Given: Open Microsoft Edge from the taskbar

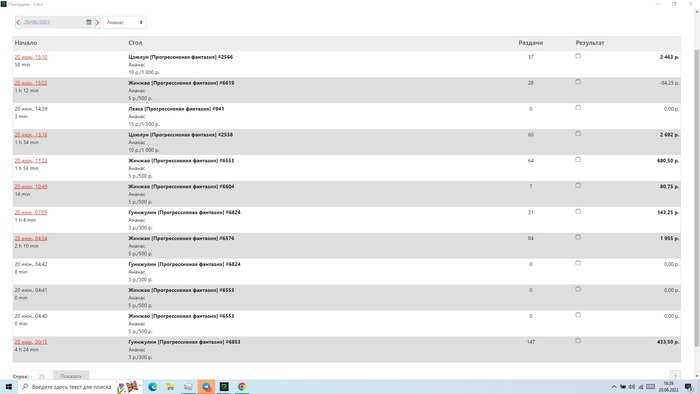Looking at the screenshot, I should 153,387.
